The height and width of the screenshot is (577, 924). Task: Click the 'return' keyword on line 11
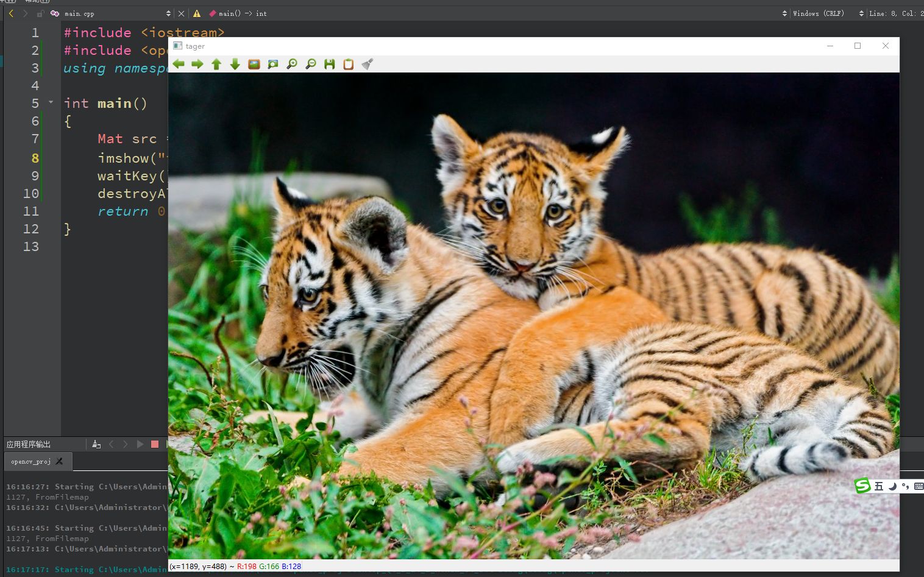click(123, 211)
